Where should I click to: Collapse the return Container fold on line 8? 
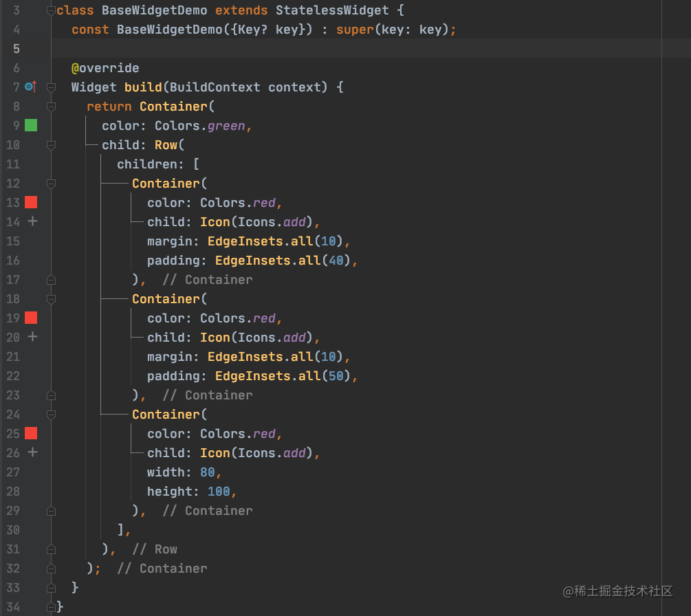tap(51, 106)
